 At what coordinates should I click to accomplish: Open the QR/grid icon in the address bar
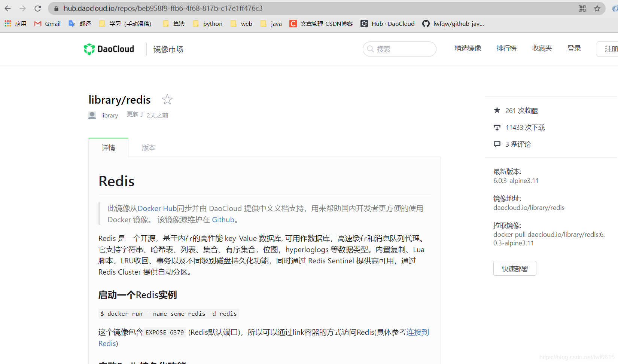[x=582, y=8]
